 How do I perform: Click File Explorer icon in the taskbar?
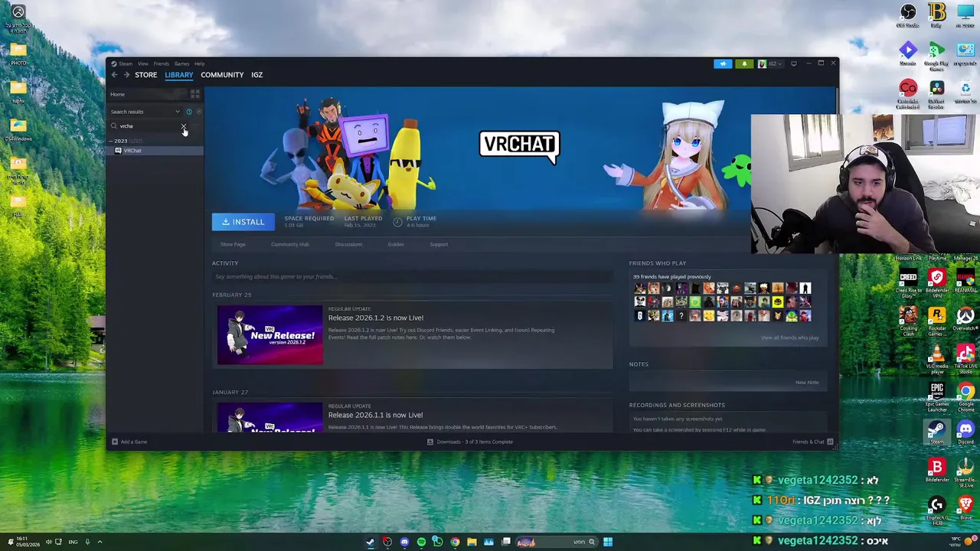pos(472,542)
